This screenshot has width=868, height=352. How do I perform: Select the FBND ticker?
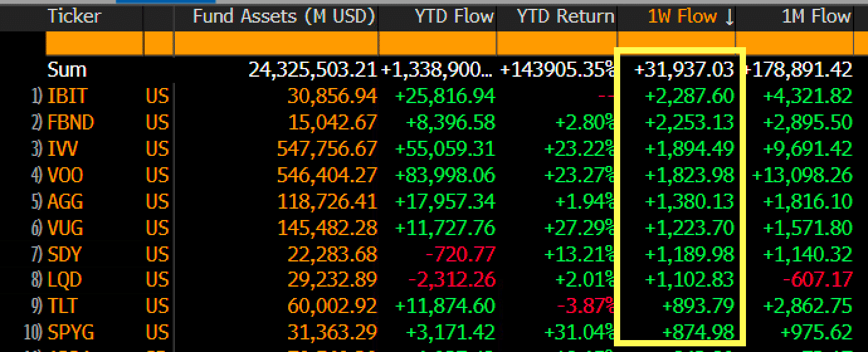pyautogui.click(x=70, y=122)
